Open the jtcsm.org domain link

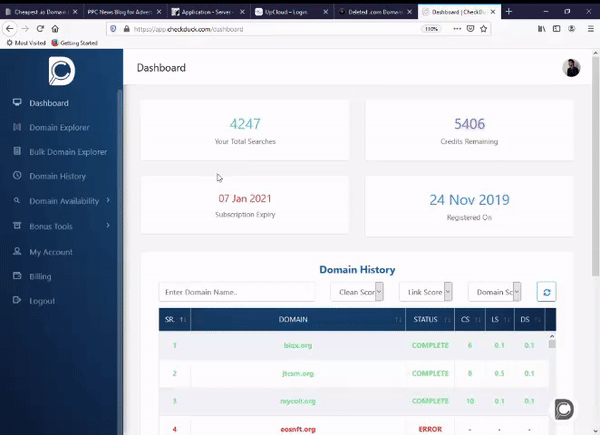298,373
